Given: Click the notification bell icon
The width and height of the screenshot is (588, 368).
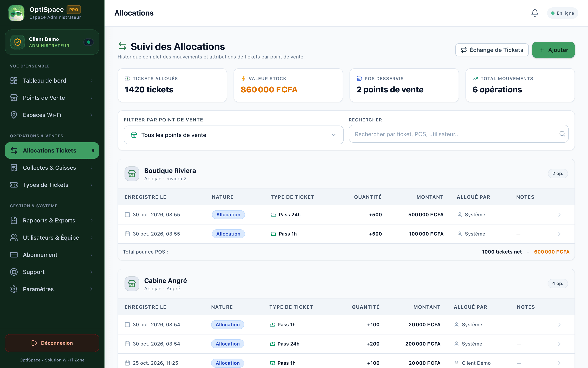Looking at the screenshot, I should click(535, 13).
